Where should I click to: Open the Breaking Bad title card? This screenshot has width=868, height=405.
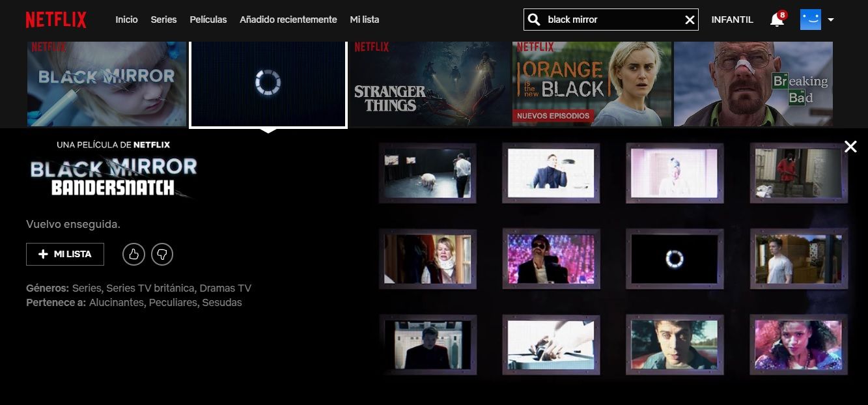753,84
